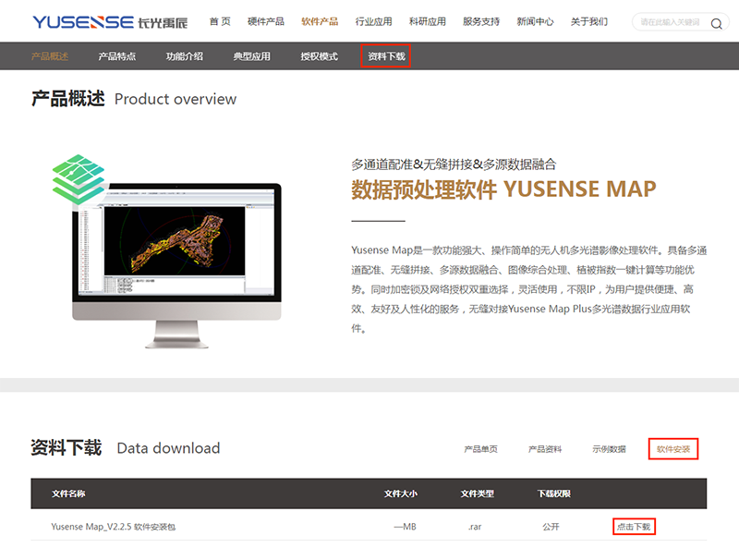This screenshot has height=560, width=739.
Task: Go to 行业应用 in top navigation
Action: pyautogui.click(x=373, y=21)
